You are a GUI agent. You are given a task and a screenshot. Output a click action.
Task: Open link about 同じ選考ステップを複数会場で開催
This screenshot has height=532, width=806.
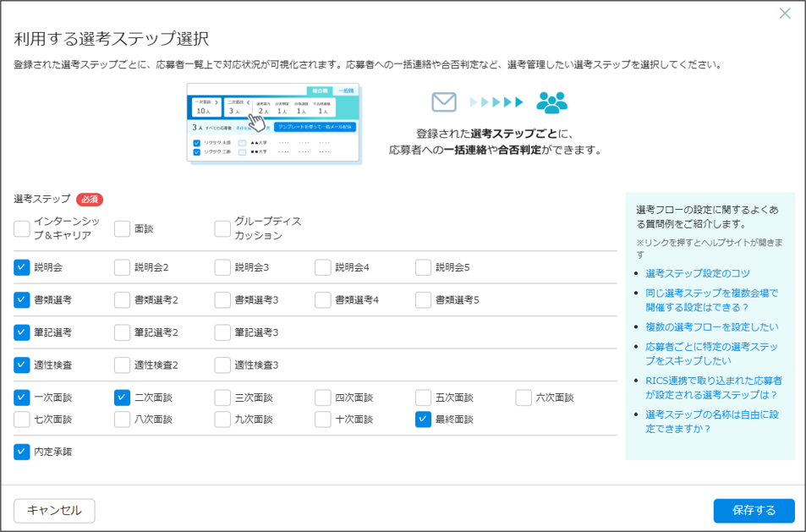(x=712, y=300)
